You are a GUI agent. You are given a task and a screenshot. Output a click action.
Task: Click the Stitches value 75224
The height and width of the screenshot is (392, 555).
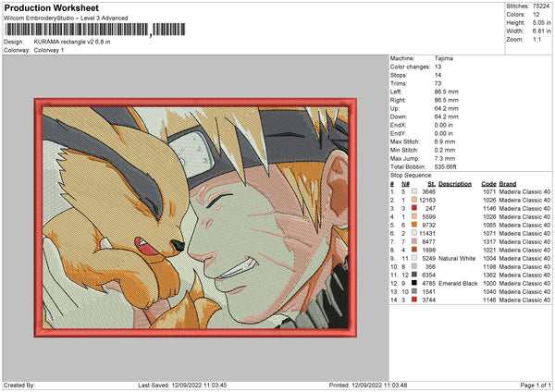tap(541, 6)
